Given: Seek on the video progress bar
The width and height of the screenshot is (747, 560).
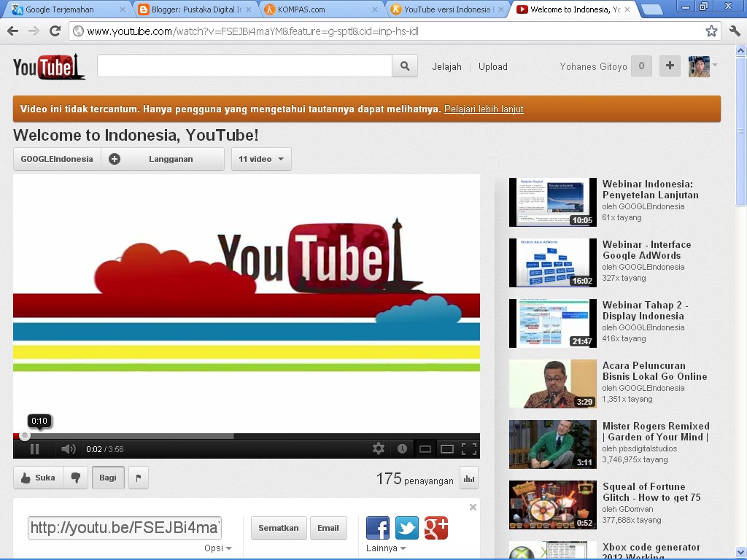Looking at the screenshot, I should (x=247, y=436).
